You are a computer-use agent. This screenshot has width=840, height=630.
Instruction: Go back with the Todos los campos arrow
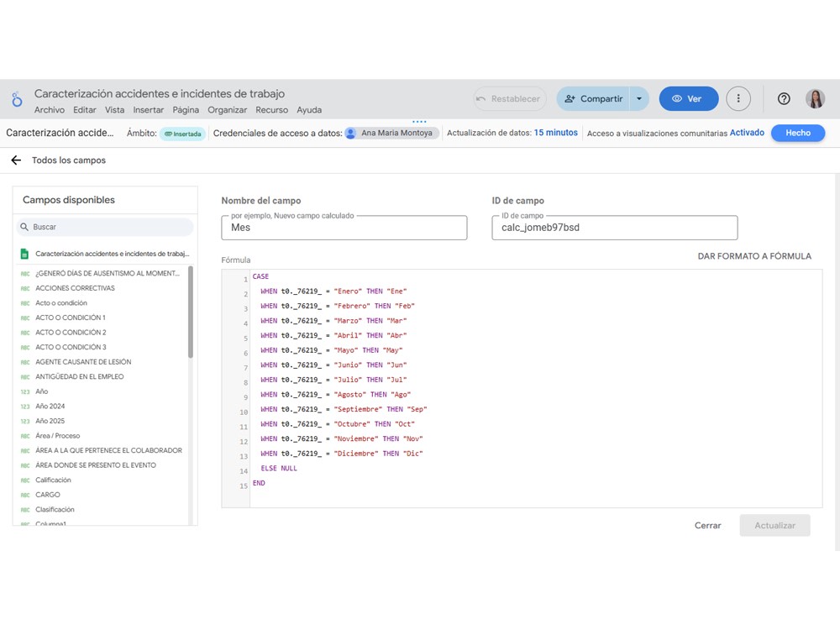pos(16,160)
